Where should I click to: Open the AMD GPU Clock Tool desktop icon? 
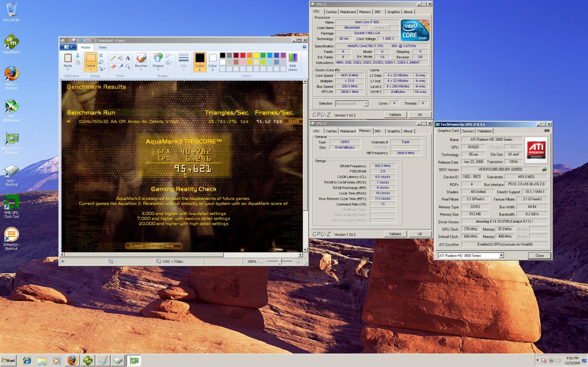(11, 206)
